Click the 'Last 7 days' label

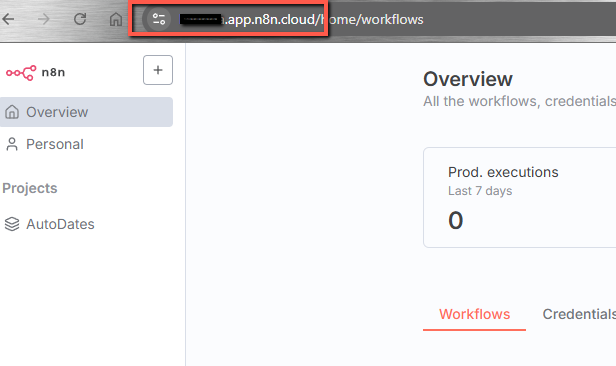480,191
